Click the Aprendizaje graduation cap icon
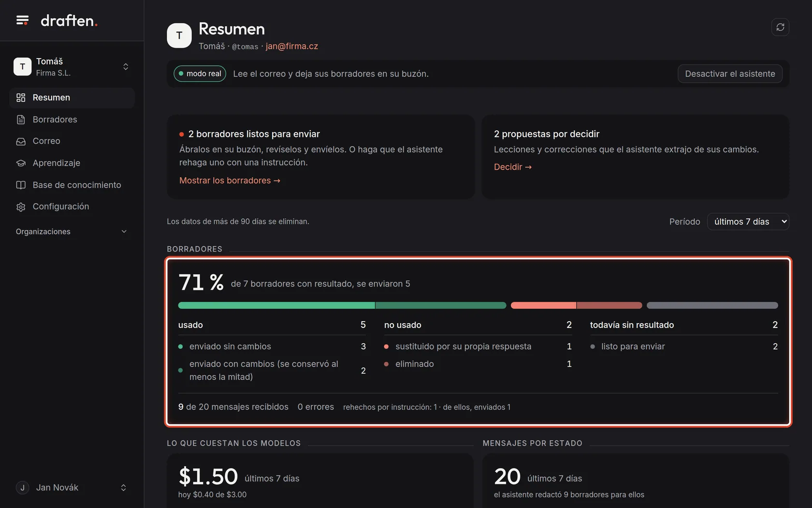This screenshot has width=812, height=508. [x=21, y=163]
